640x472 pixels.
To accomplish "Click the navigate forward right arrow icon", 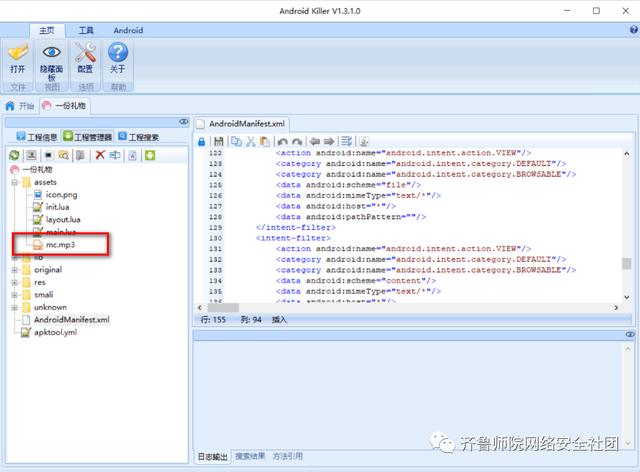I will click(x=329, y=141).
